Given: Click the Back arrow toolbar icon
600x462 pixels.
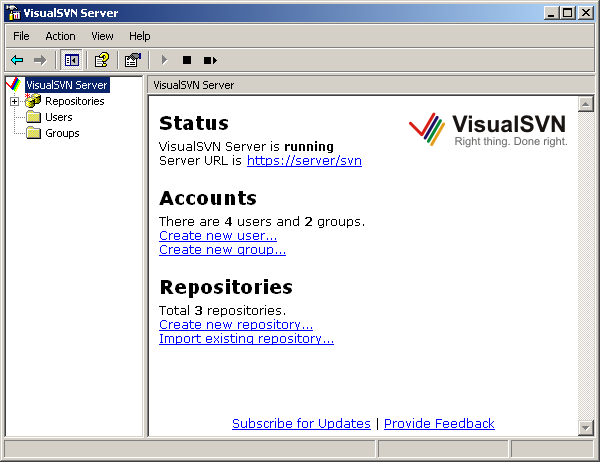Looking at the screenshot, I should 17,60.
